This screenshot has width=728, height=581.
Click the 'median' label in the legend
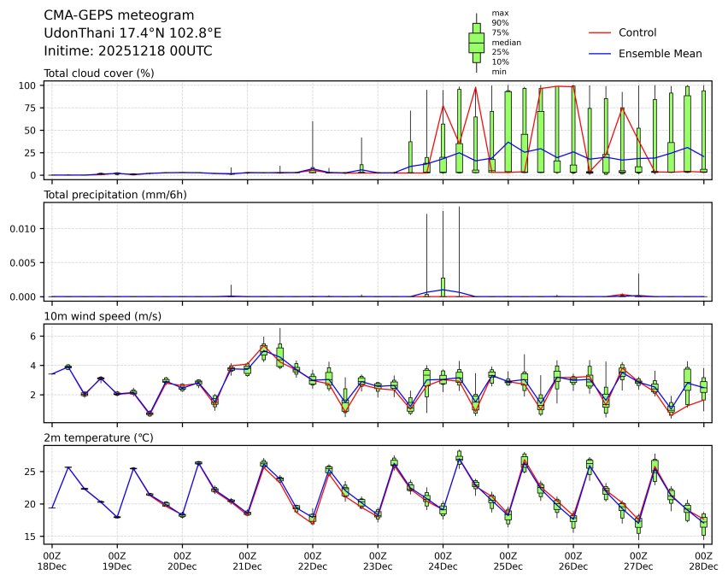coord(506,42)
